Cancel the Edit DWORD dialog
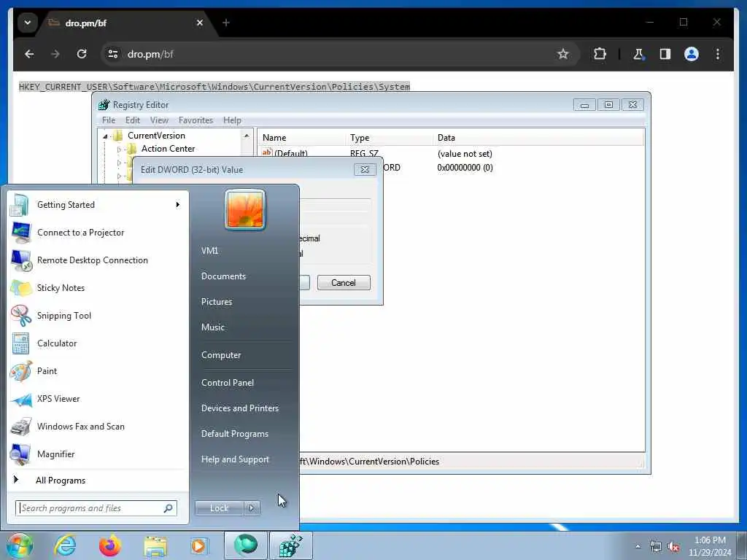This screenshot has width=747, height=560. [344, 283]
